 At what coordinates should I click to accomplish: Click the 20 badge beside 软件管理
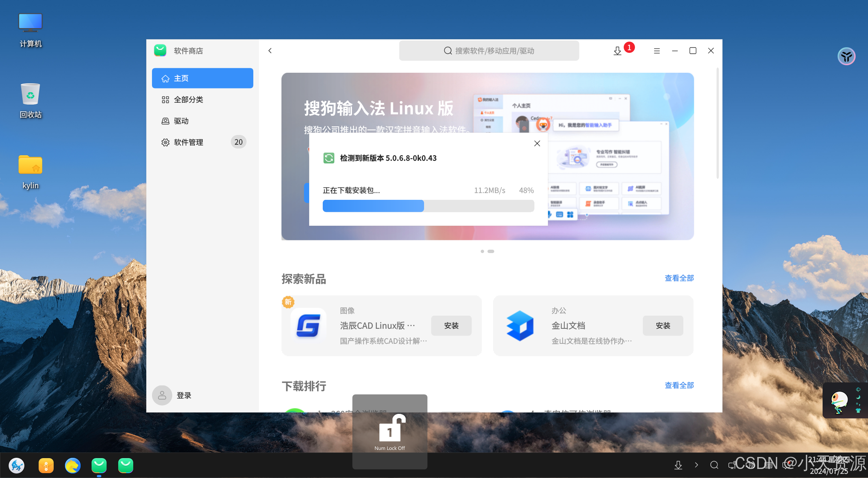(x=239, y=142)
